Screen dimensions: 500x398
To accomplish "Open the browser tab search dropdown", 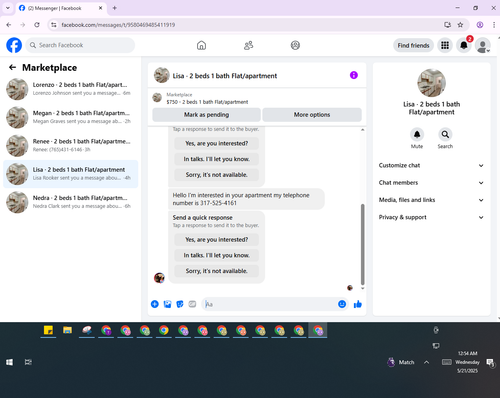I will click(8, 8).
